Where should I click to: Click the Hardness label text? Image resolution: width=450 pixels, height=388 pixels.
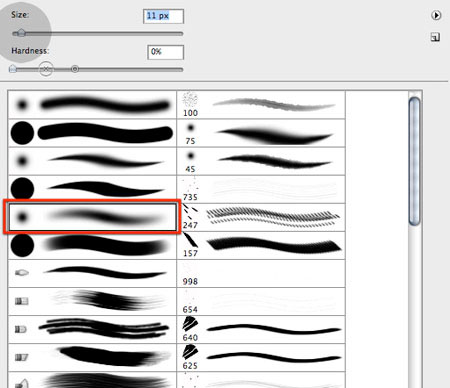tap(30, 51)
